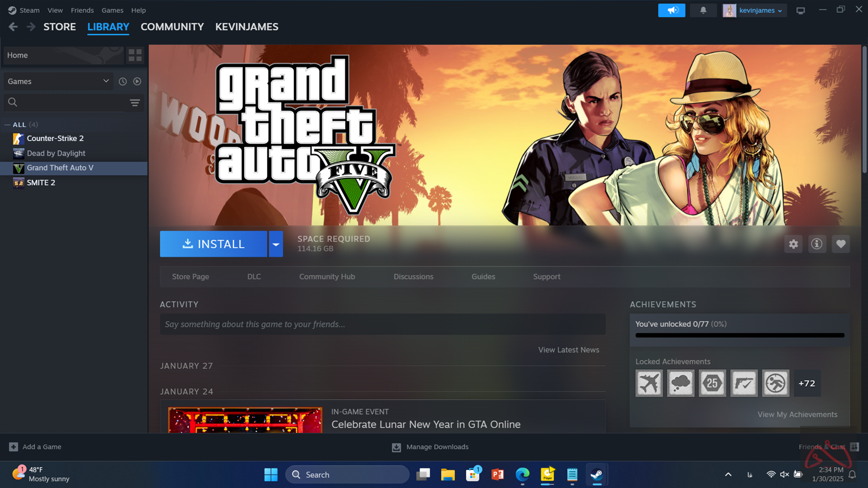Open Grand Theft Auto V game settings gear
The height and width of the screenshot is (488, 868).
(x=793, y=243)
